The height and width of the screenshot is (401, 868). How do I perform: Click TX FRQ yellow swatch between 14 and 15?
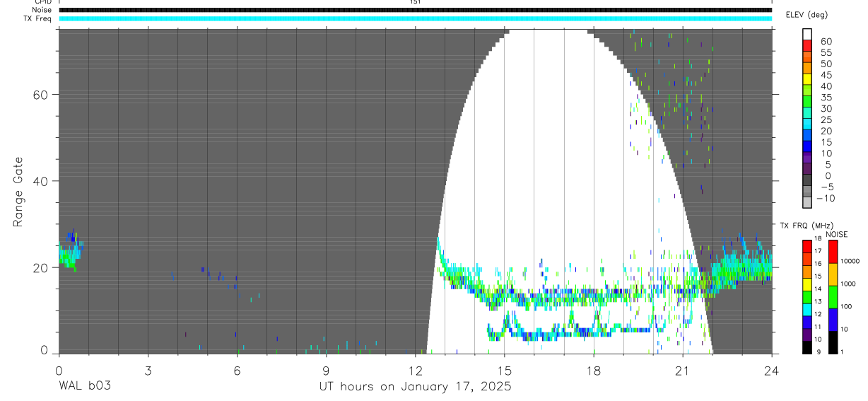(807, 286)
